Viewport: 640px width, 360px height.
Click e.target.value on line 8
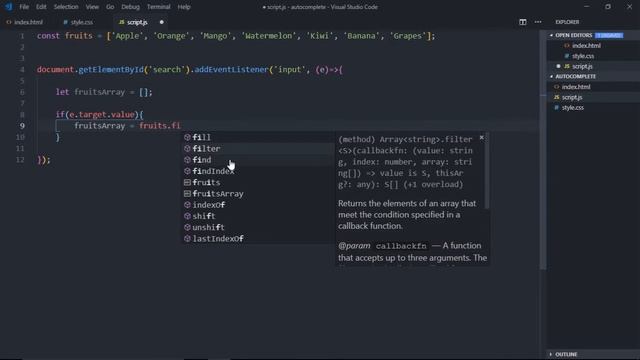click(x=101, y=115)
